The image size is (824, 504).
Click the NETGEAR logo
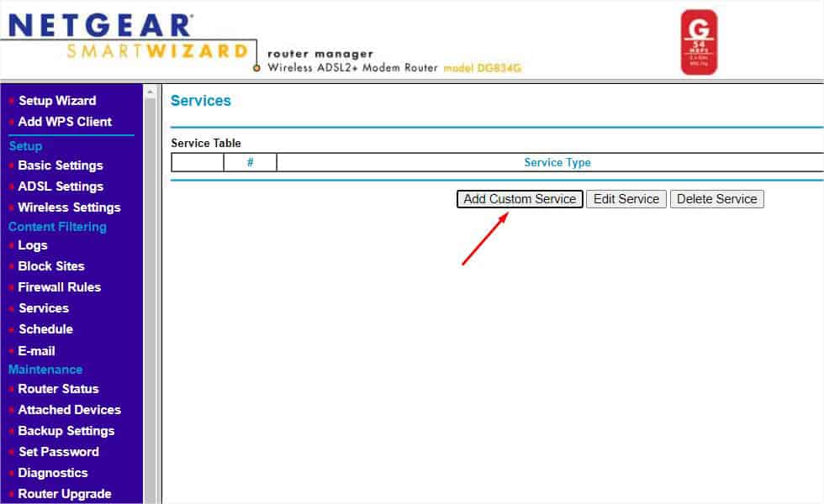100,25
